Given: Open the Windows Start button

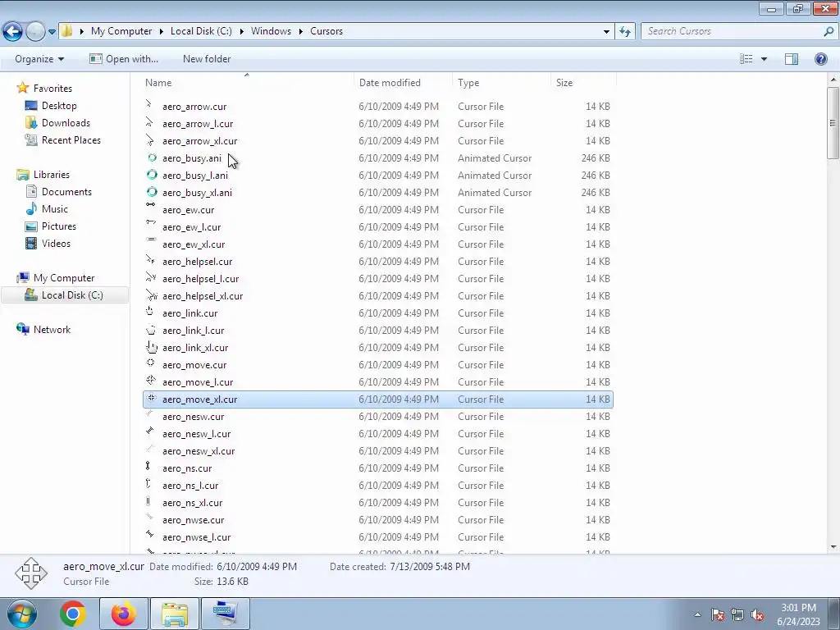Looking at the screenshot, I should 22,614.
